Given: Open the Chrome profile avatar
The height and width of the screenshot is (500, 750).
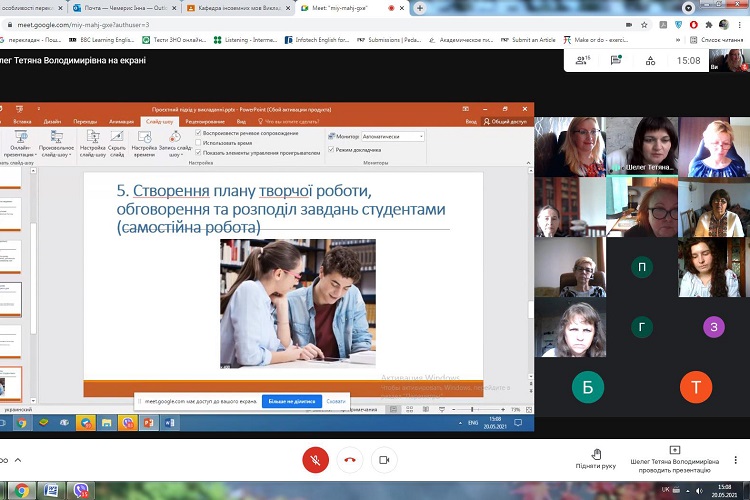Looking at the screenshot, I should click(724, 24).
